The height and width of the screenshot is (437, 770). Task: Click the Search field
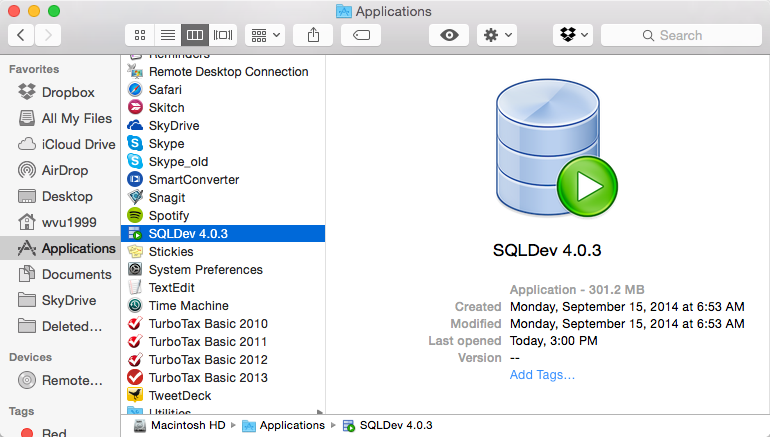tap(681, 35)
